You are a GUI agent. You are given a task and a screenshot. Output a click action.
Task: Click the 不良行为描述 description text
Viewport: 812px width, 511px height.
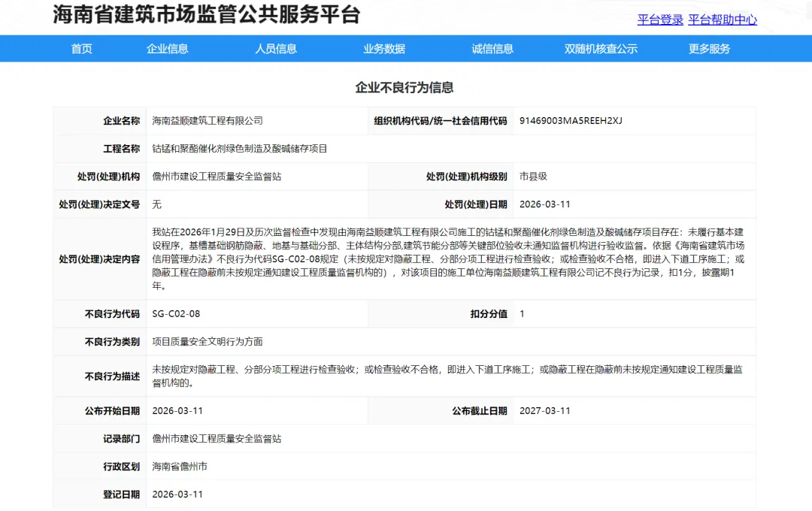(447, 376)
